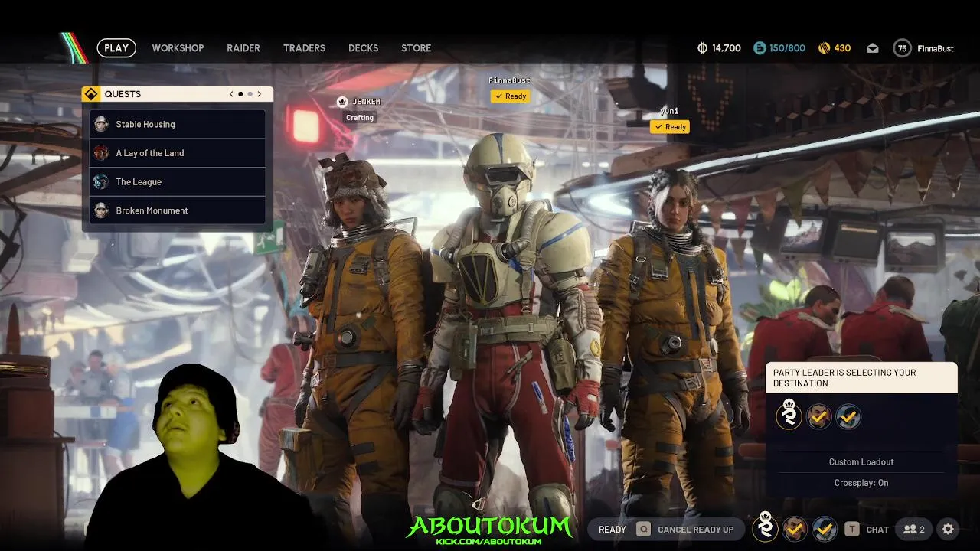Viewport: 980px width, 551px height.
Task: Click the Ready tag under FinnaBust nameplate
Action: 511,96
